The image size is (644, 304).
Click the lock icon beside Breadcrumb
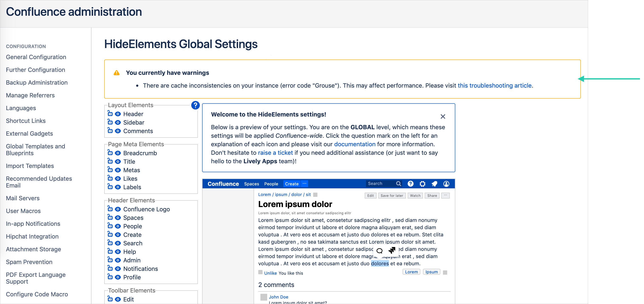[110, 153]
